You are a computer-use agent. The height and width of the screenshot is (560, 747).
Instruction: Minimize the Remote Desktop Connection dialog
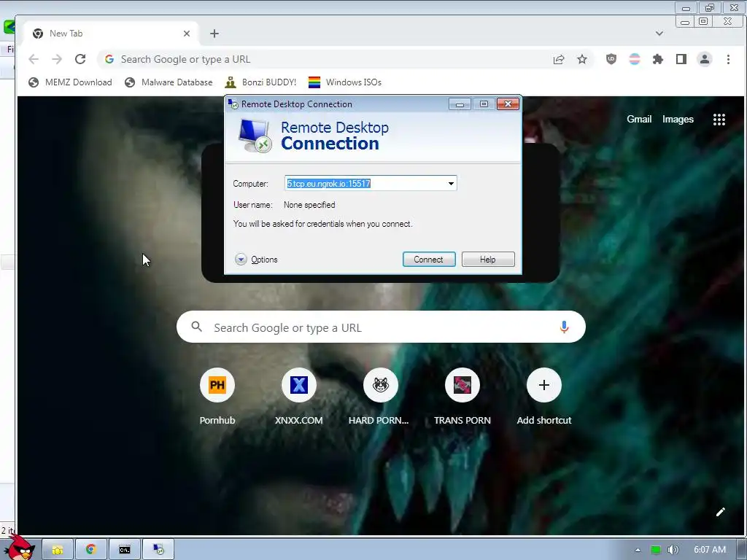click(x=460, y=104)
